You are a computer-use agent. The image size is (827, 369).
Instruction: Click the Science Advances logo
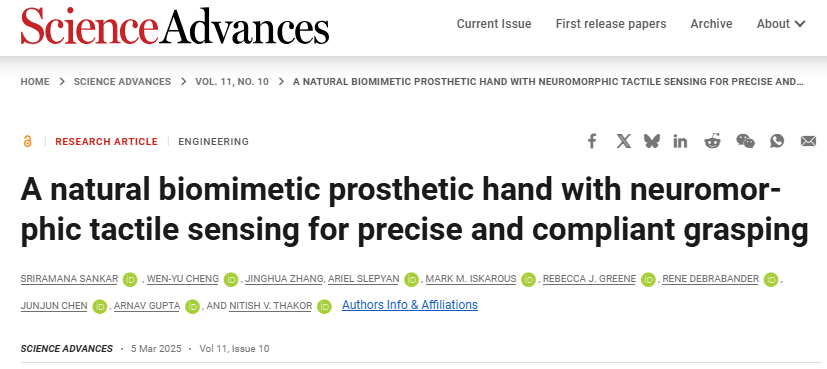click(x=175, y=25)
